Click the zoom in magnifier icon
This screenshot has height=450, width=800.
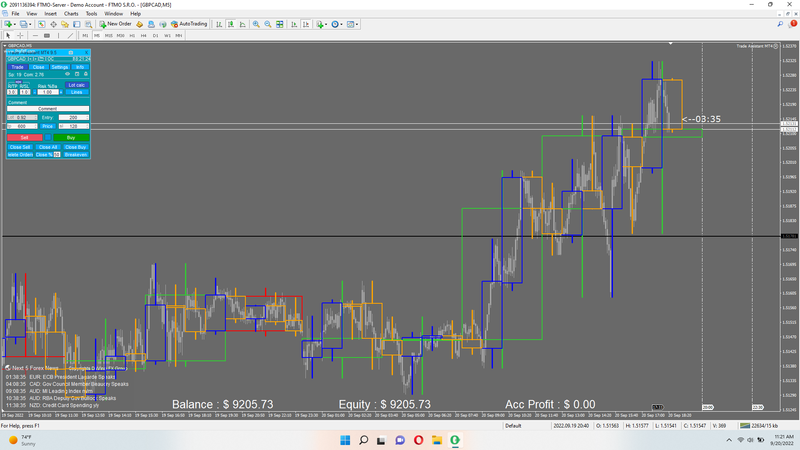coord(256,23)
